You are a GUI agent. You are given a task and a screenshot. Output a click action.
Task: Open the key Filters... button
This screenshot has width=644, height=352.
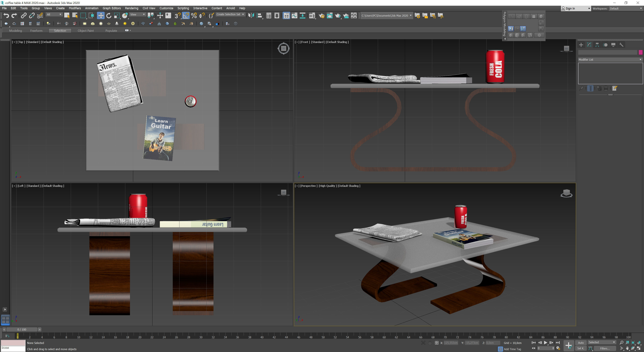point(605,348)
